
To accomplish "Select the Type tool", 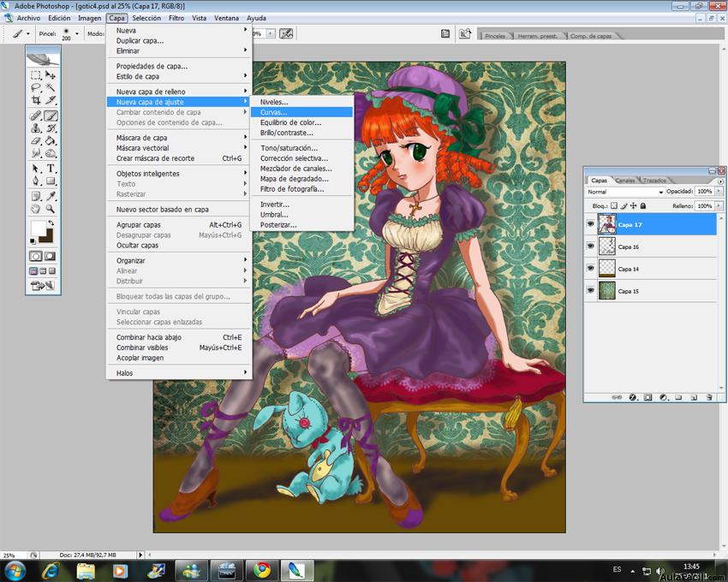I will 51,169.
